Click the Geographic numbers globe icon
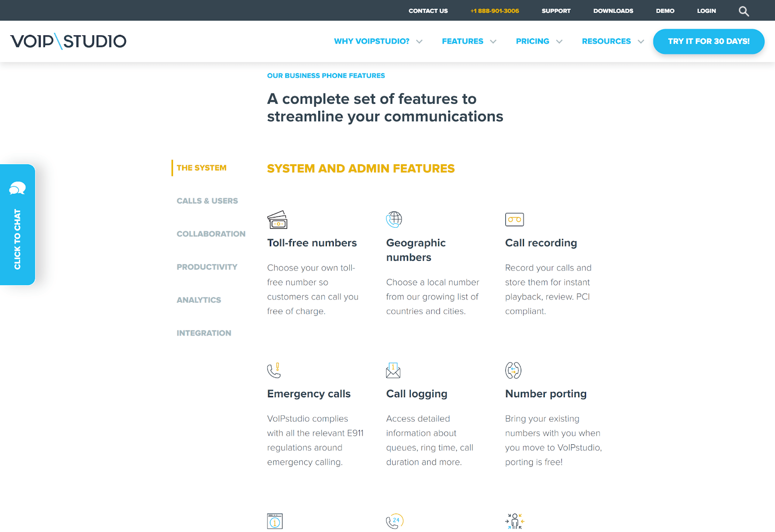 [x=394, y=219]
